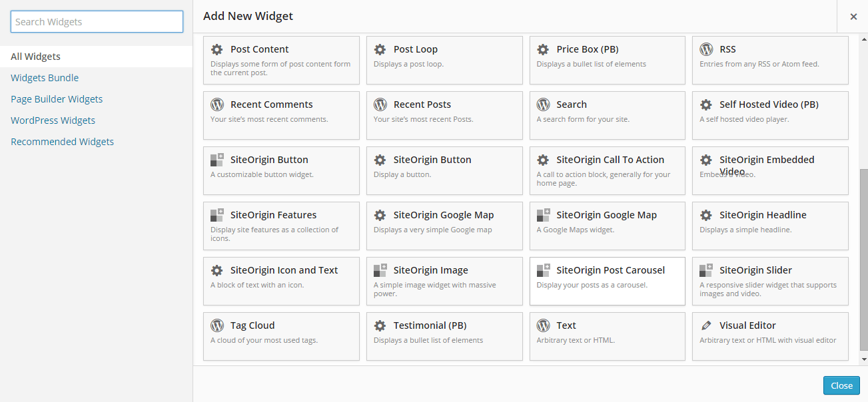Click the WordPress icon beside Recent Comments
Screen dimensions: 868x402
tap(217, 104)
